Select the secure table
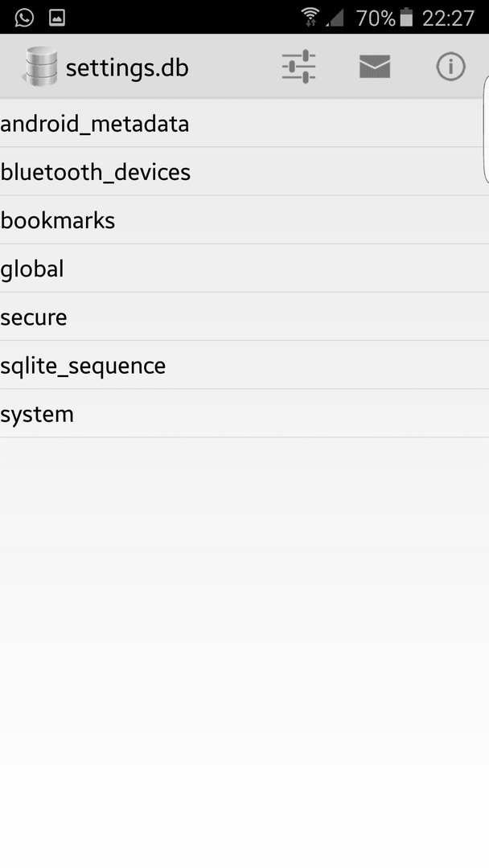The width and height of the screenshot is (489, 868). pyautogui.click(x=244, y=317)
